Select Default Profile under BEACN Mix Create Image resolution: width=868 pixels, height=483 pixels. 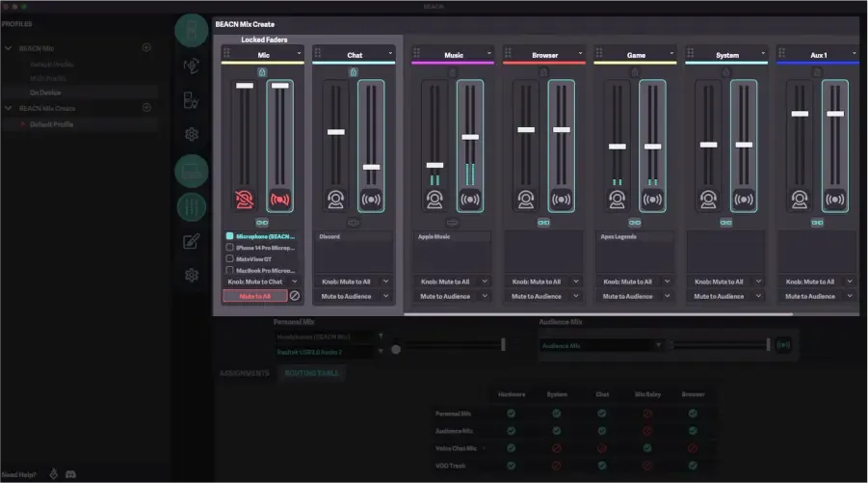click(79, 124)
